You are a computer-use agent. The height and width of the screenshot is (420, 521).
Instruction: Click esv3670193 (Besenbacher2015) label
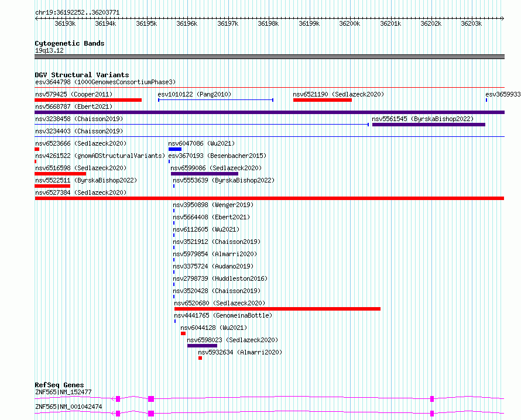coord(217,156)
